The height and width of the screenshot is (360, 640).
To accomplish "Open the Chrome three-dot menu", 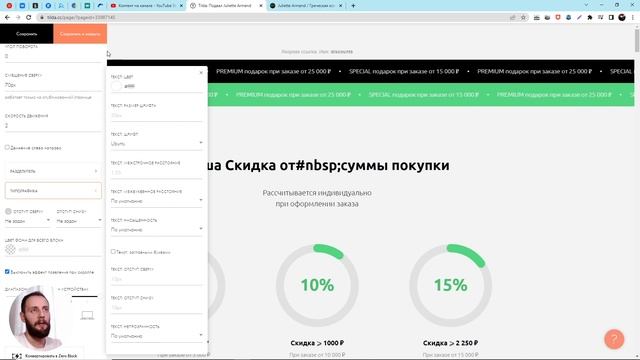I will 633,18.
